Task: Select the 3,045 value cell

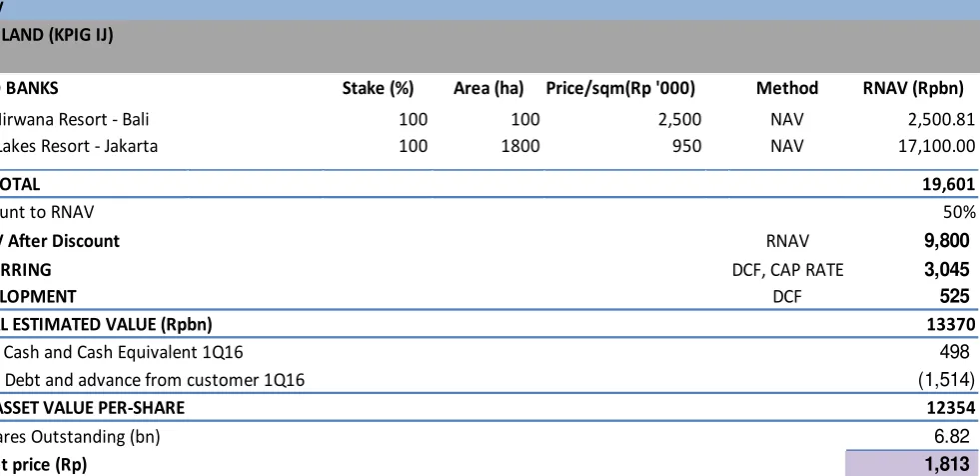Action: click(947, 270)
